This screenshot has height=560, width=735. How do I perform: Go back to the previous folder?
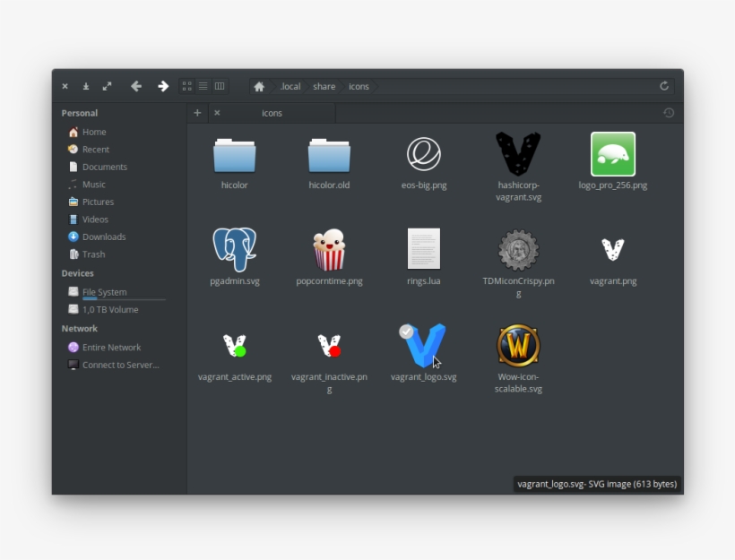coord(136,86)
